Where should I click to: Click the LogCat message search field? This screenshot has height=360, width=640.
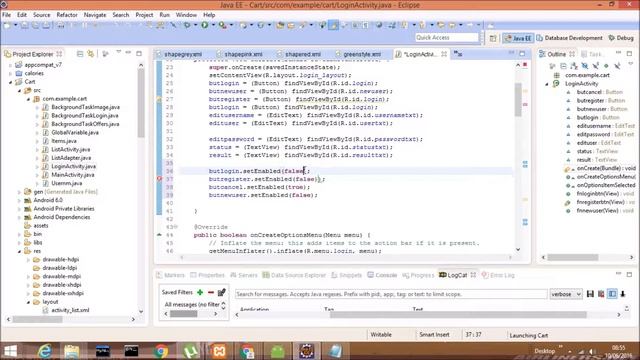click(391, 294)
